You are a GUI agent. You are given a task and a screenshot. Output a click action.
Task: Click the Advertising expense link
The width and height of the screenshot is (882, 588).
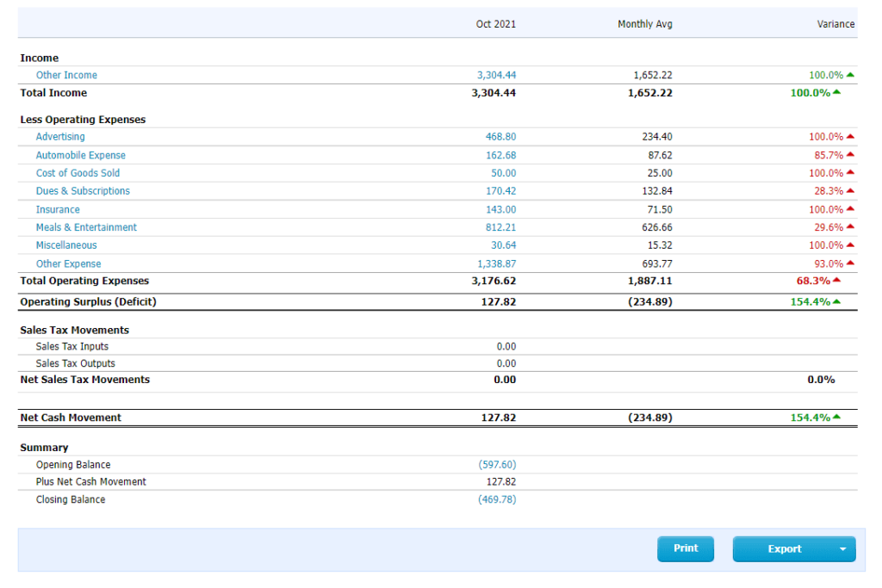[x=60, y=137]
